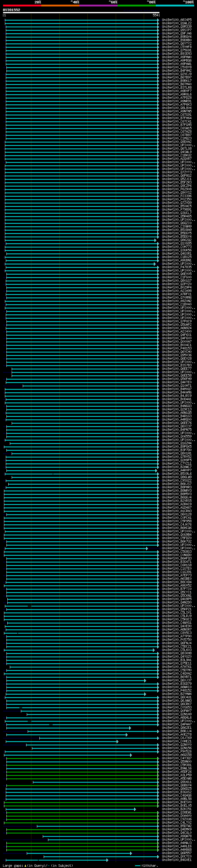Select the UniRef100_C1MQ23 label
Viewport: 197px width, 868px height.
pyautogui.click(x=177, y=139)
